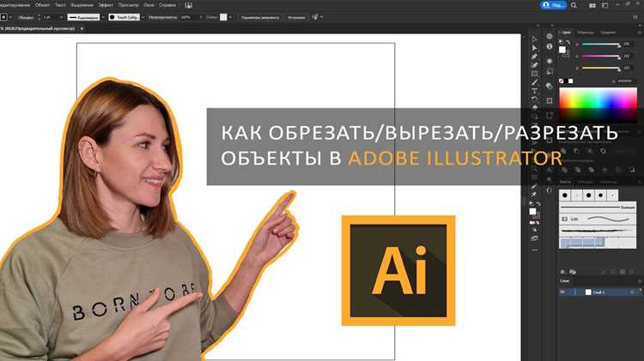Screen dimensions: 644x361
Task: Select the first round calligraphic brush thumbnail
Action: click(565, 196)
